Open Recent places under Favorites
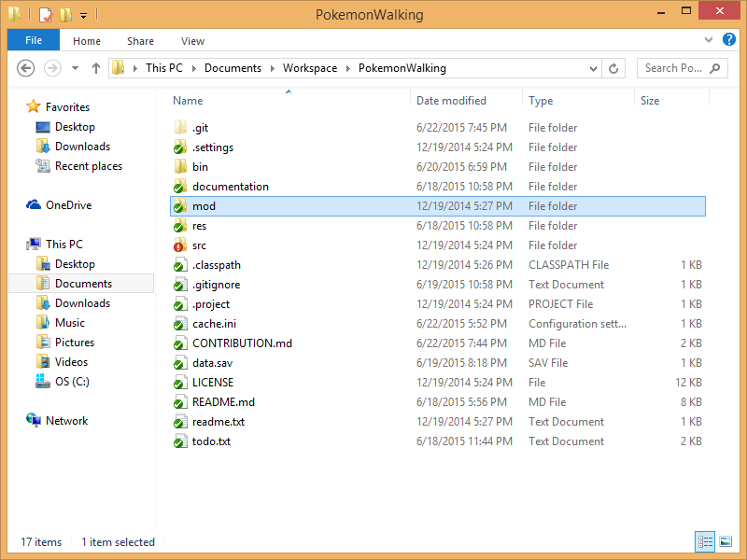 click(x=89, y=166)
